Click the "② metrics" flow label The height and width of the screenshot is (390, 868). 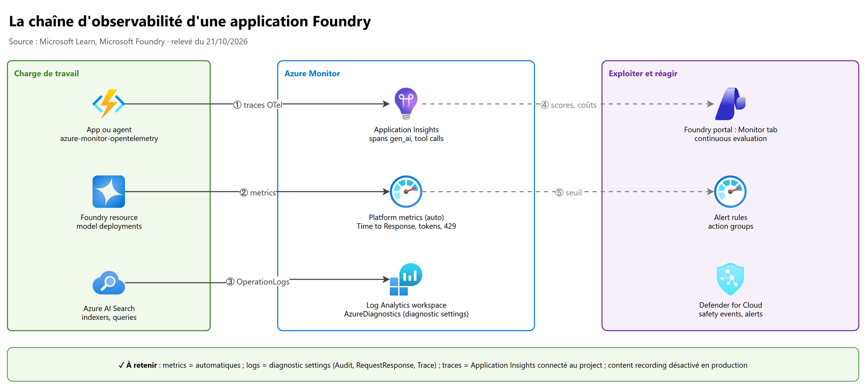tap(258, 193)
